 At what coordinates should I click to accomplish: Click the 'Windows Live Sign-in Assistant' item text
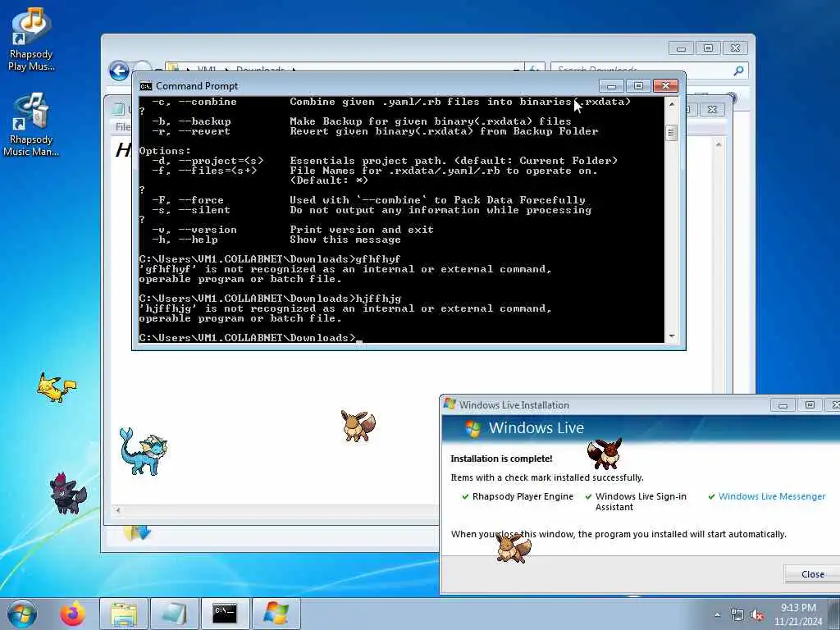641,502
